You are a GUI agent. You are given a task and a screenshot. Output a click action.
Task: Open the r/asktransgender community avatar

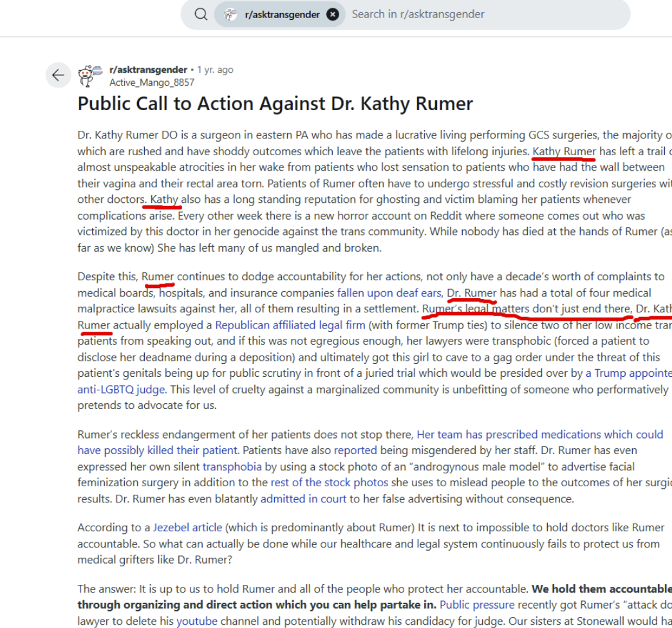click(90, 75)
